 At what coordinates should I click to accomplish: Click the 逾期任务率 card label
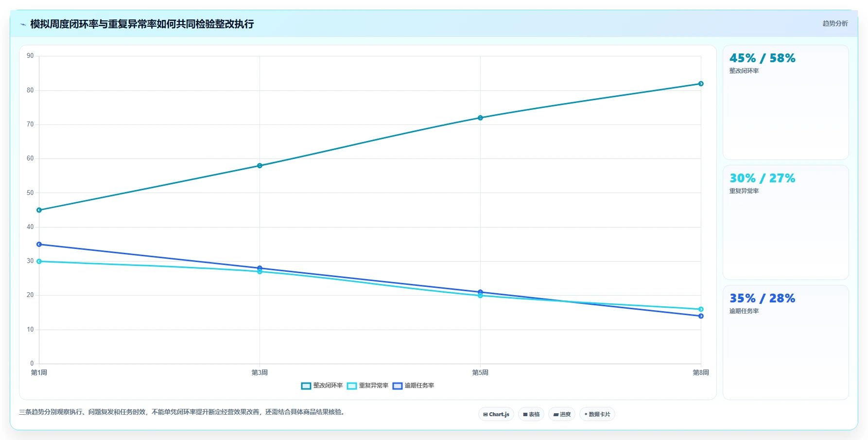744,311
